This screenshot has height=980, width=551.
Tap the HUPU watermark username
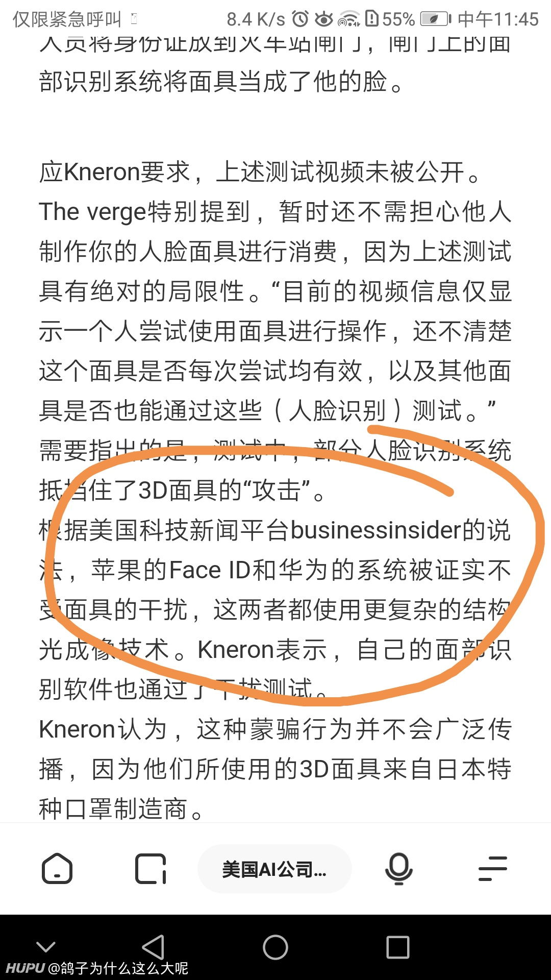[97, 968]
